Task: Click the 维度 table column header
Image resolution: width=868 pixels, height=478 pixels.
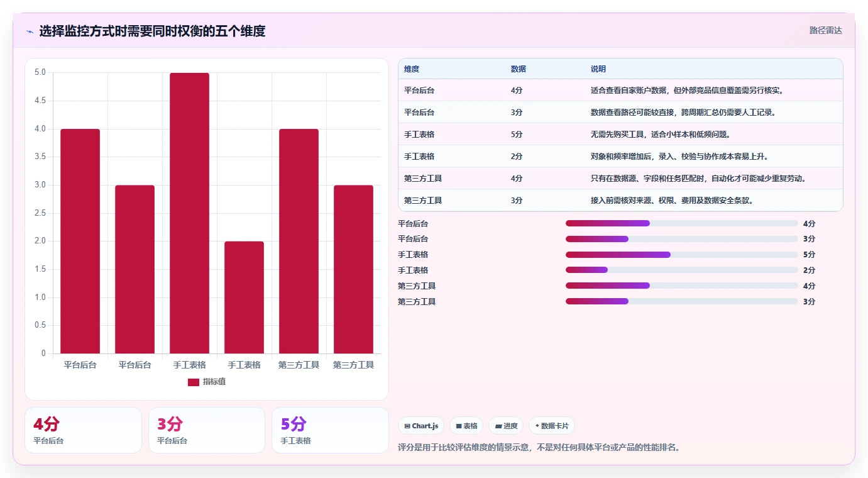Action: coord(412,69)
